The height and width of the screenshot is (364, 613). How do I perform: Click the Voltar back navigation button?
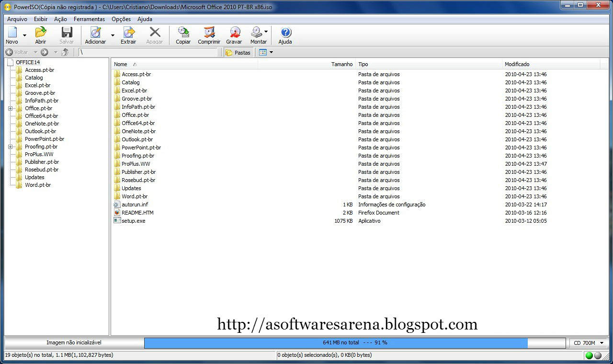coord(17,52)
